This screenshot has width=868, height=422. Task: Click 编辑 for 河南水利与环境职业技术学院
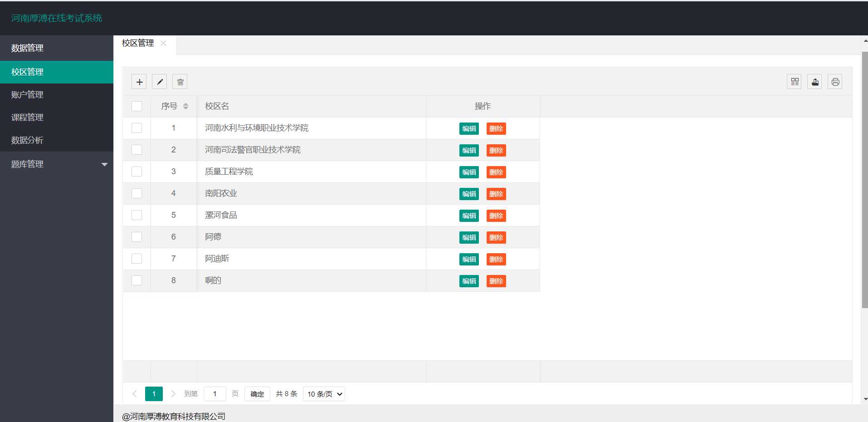tap(469, 128)
